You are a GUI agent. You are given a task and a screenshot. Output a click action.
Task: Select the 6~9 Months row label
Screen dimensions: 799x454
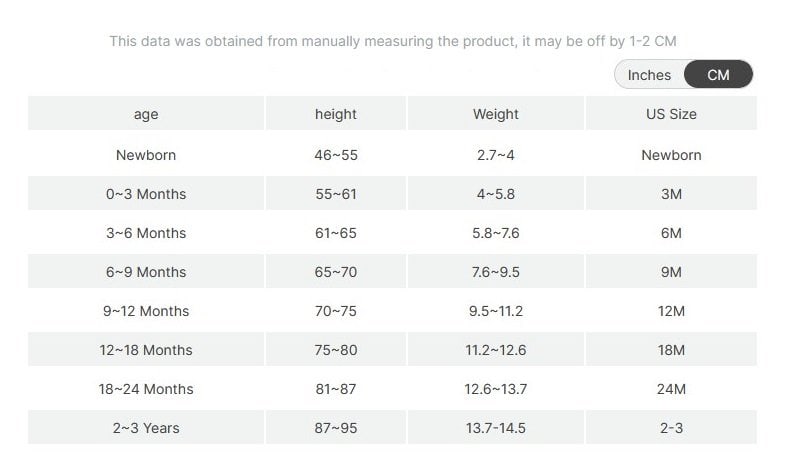(146, 272)
